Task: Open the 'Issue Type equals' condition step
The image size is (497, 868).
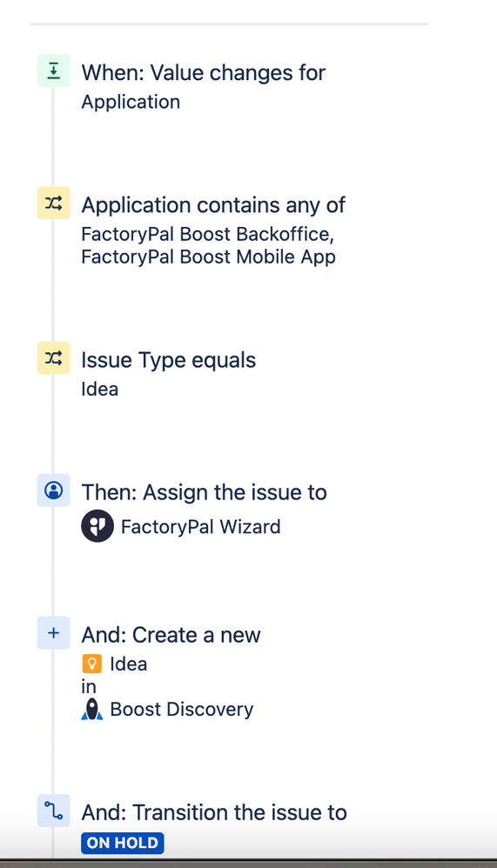Action: [x=169, y=360]
